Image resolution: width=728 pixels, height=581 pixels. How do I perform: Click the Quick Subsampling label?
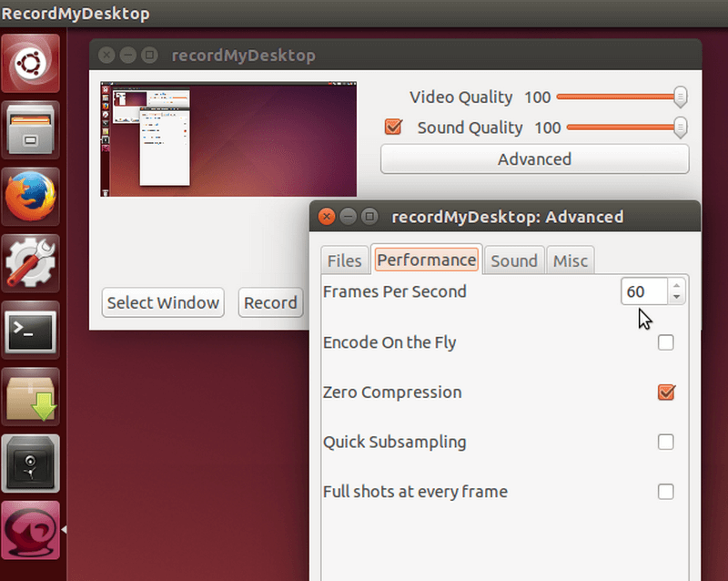pos(395,442)
